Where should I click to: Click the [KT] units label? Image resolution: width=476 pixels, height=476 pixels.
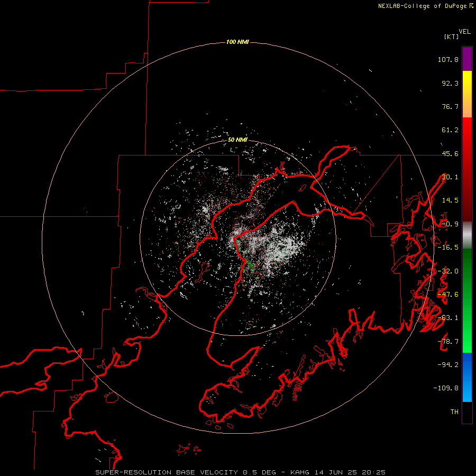pos(452,36)
